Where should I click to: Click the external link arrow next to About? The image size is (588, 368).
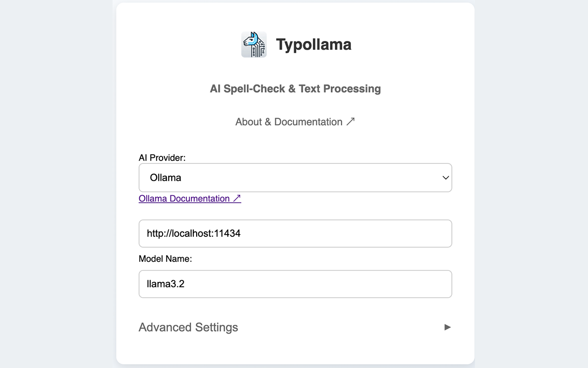(351, 121)
